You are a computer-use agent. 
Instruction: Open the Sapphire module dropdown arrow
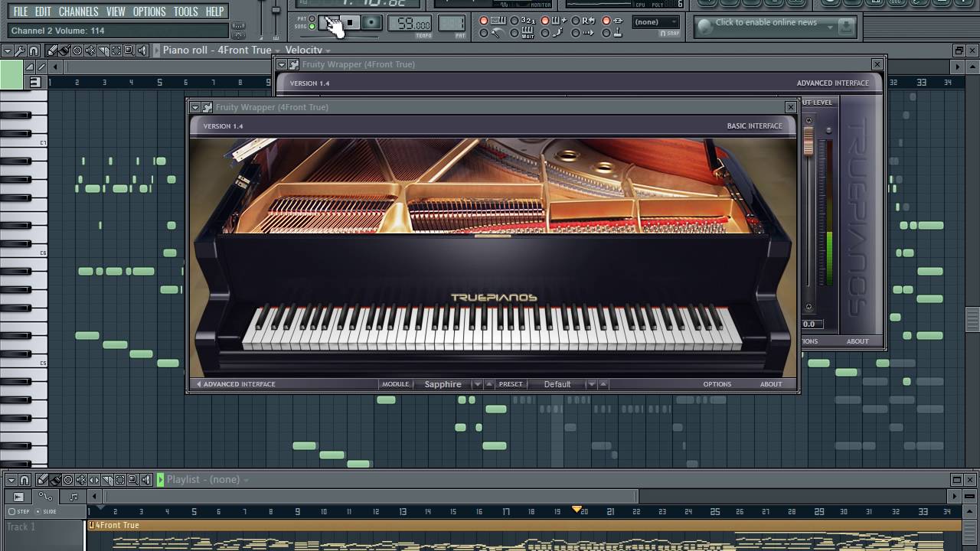click(x=477, y=384)
